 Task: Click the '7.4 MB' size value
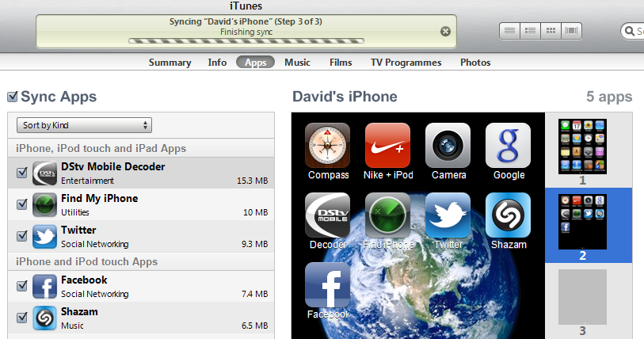pyautogui.click(x=254, y=294)
